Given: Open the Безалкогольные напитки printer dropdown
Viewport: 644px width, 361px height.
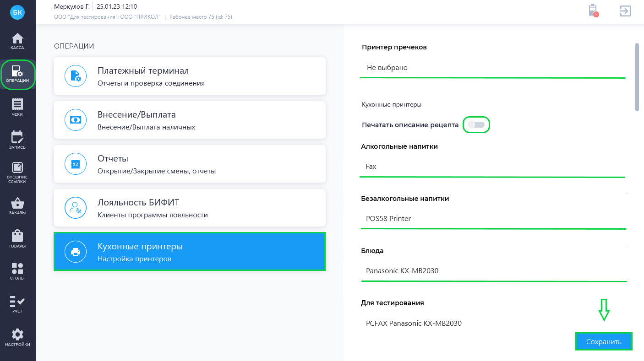Looking at the screenshot, I should (x=493, y=219).
